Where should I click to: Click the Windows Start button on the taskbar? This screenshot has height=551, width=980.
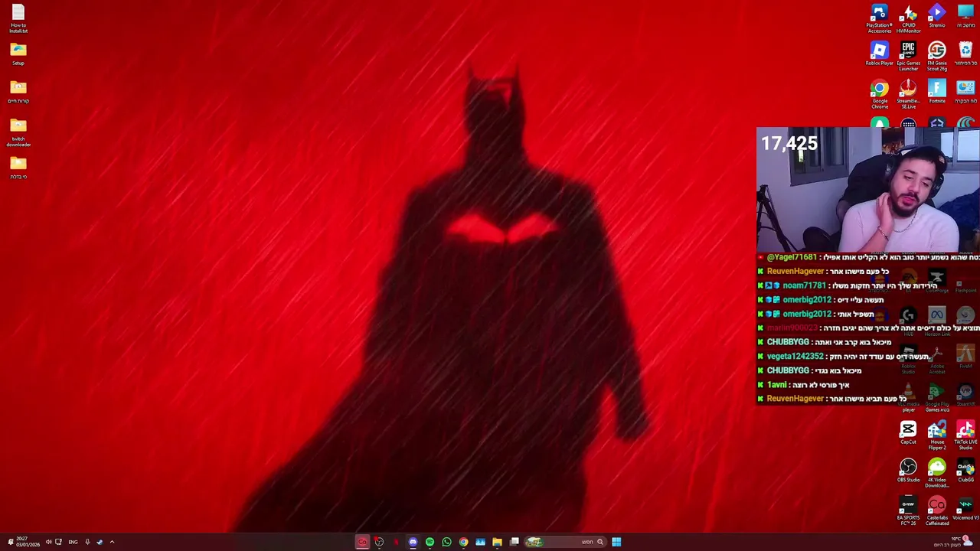pos(616,542)
